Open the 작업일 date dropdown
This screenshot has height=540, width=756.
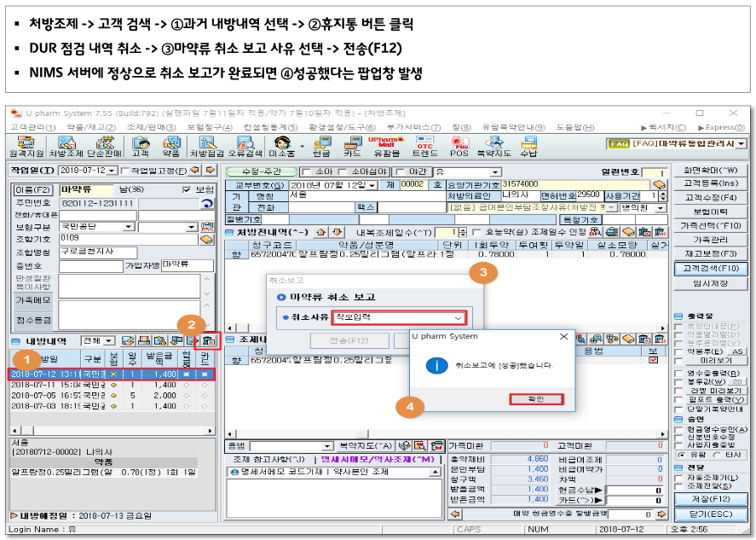(x=111, y=171)
